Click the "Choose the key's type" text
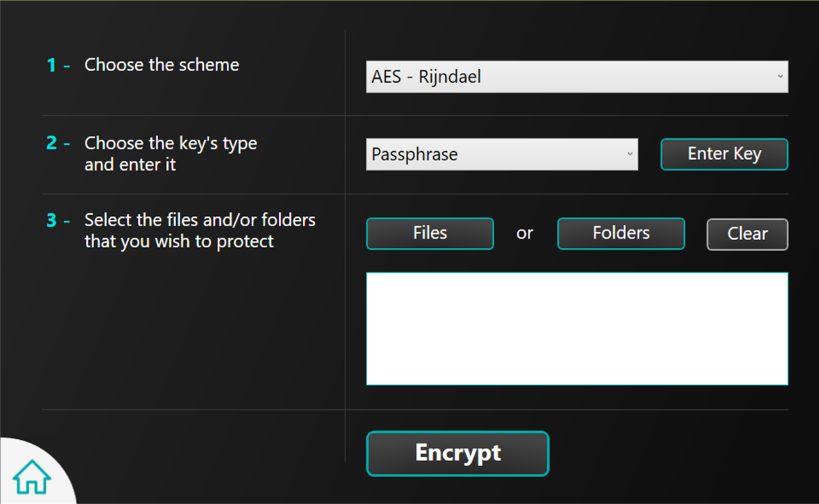Screen dimensions: 819x504 point(170,143)
